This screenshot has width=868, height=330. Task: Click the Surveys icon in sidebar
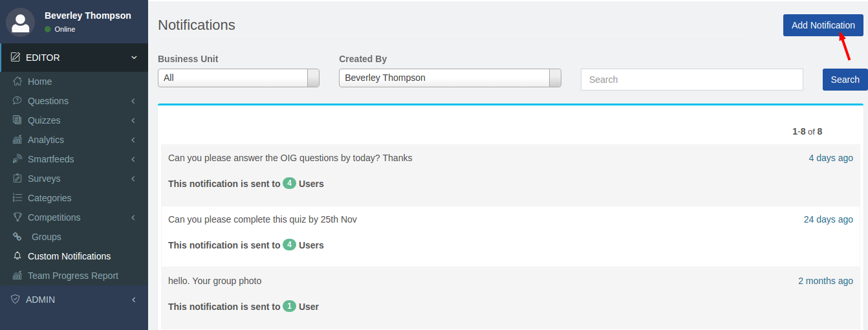[17, 179]
